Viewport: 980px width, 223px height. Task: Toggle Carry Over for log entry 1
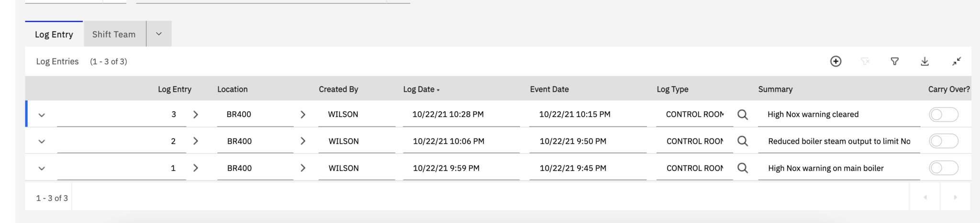coord(944,168)
